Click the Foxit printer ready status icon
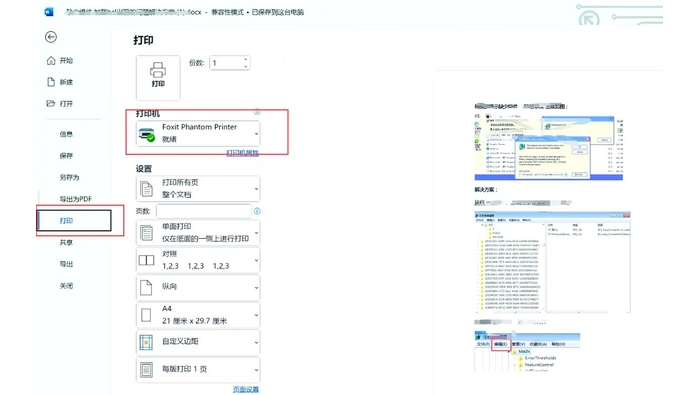 coord(147,134)
